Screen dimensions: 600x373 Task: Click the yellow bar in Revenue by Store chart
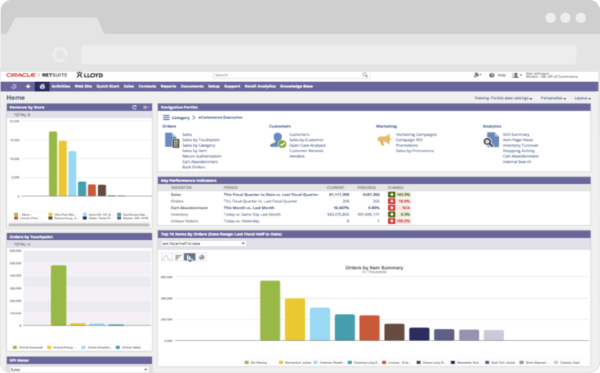(63, 168)
